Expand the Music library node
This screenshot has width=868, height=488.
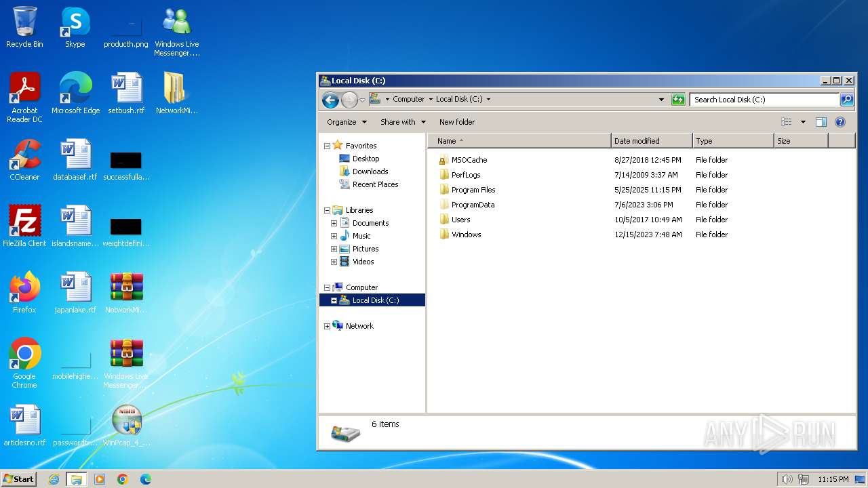[x=334, y=236]
